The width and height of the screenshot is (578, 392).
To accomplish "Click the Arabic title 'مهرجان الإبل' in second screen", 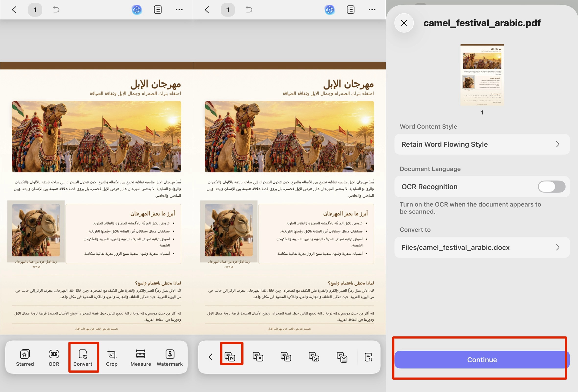I will [x=348, y=84].
